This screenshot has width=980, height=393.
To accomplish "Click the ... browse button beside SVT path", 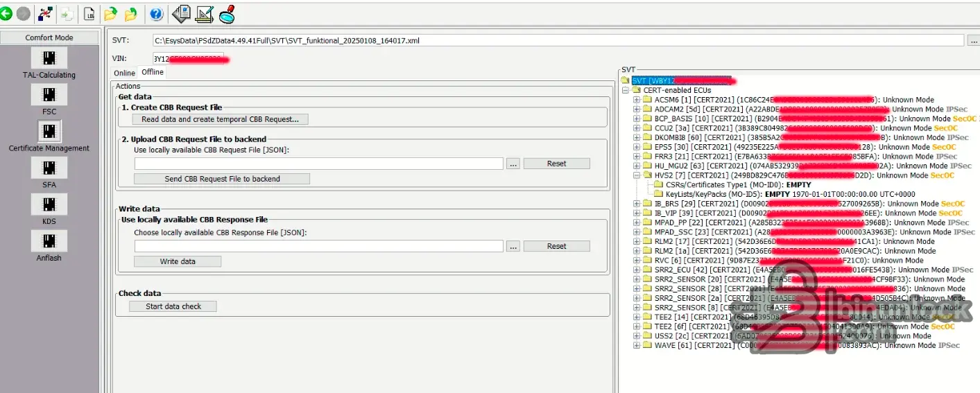I will coord(974,41).
